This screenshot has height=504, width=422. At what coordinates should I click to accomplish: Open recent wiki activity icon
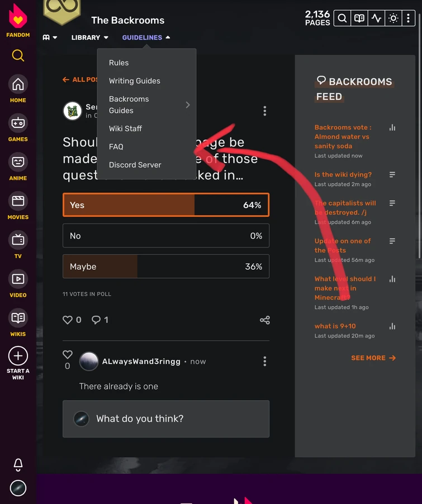[376, 18]
